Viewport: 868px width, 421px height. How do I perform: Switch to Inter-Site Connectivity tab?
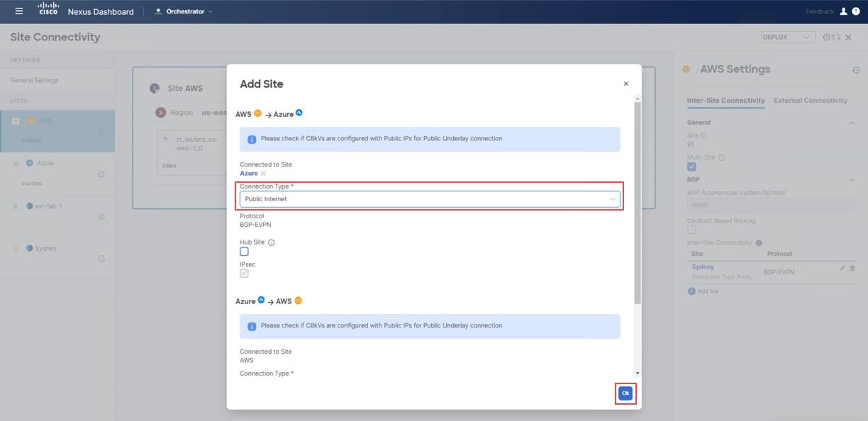(726, 101)
